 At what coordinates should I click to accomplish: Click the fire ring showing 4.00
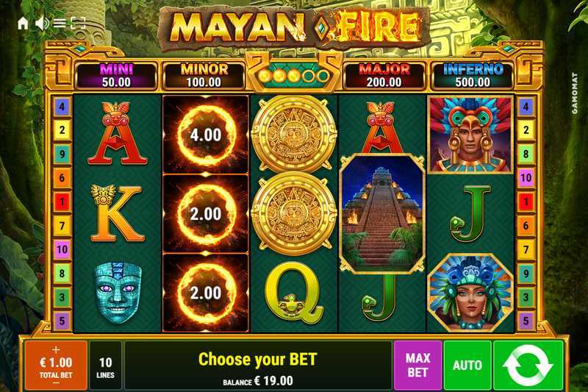click(206, 135)
